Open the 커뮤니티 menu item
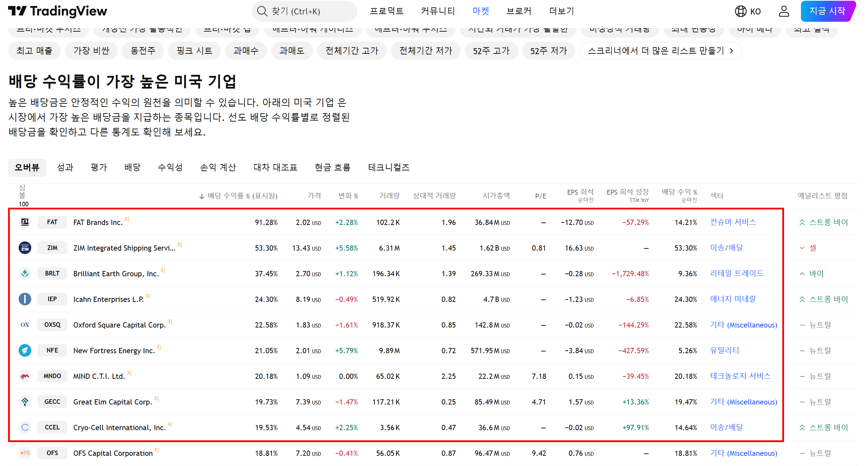The height and width of the screenshot is (466, 868). point(438,11)
